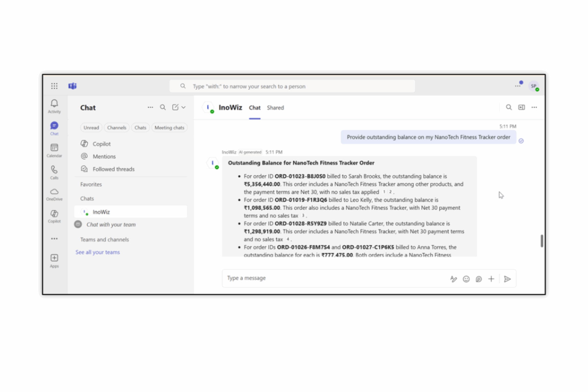This screenshot has width=588, height=392.
Task: Toggle the Meeting chats filter
Action: (x=169, y=127)
